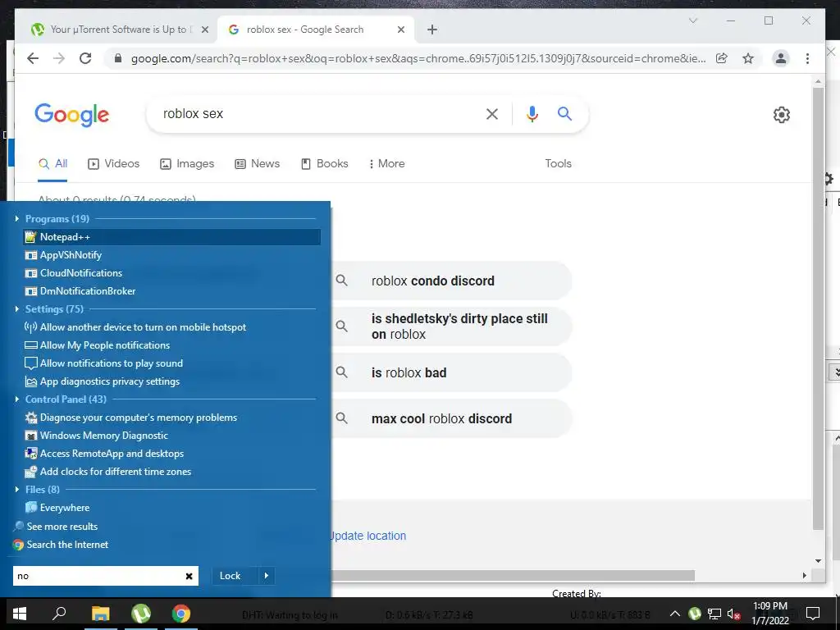Share this page icon in address bar
The image size is (840, 630).
click(x=722, y=58)
